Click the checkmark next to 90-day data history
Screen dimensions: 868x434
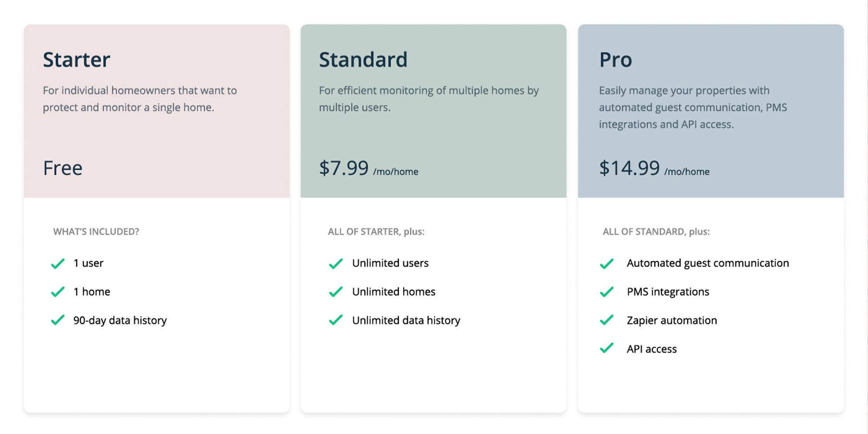pos(58,320)
